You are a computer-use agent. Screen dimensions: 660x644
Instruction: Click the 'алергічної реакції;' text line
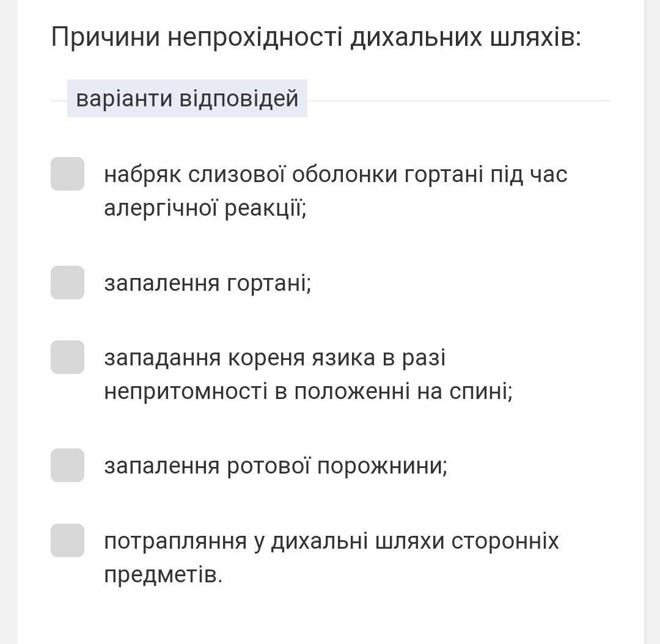tap(205, 208)
